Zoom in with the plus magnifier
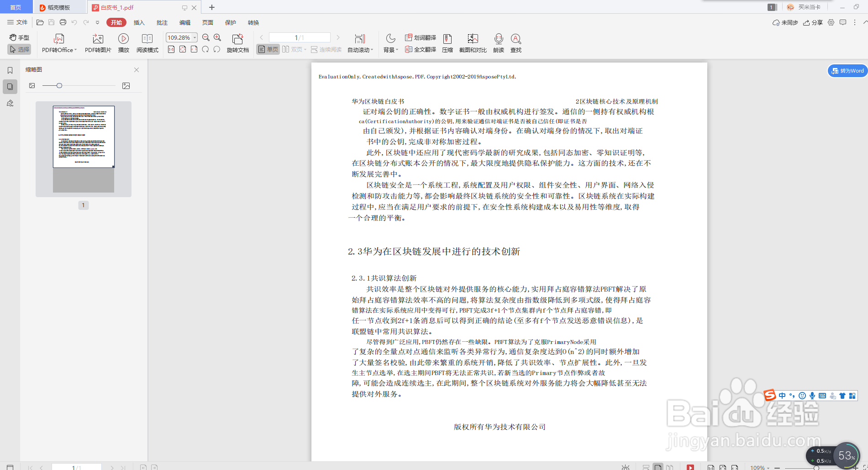The height and width of the screenshot is (470, 868). tap(217, 37)
